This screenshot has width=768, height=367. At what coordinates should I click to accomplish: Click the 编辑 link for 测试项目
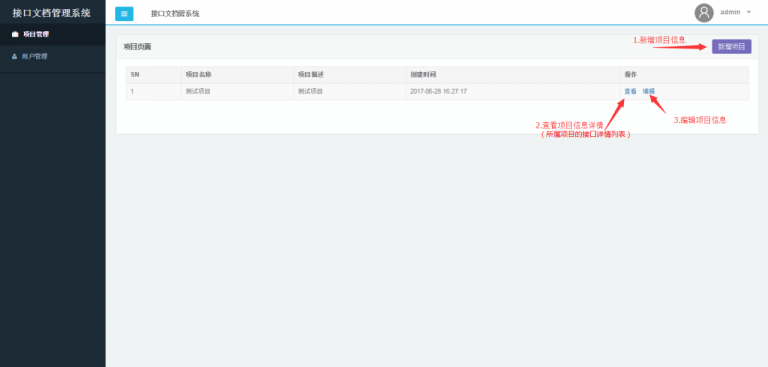tap(648, 91)
